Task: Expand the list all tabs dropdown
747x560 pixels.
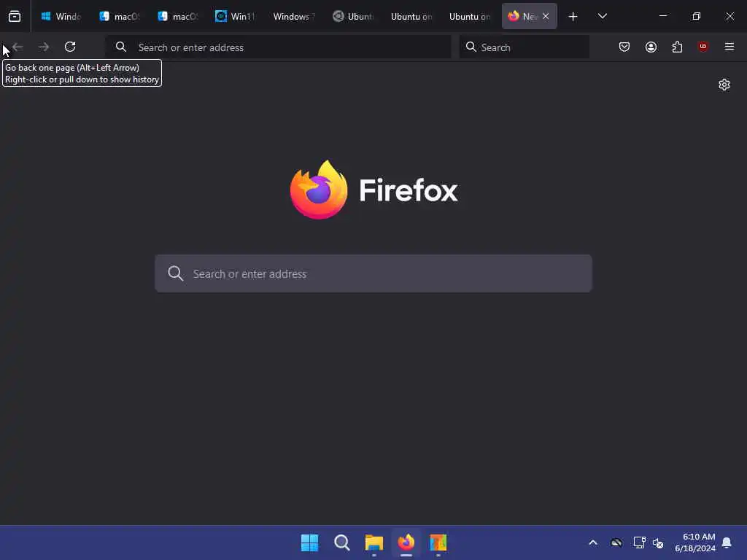Action: click(x=602, y=16)
